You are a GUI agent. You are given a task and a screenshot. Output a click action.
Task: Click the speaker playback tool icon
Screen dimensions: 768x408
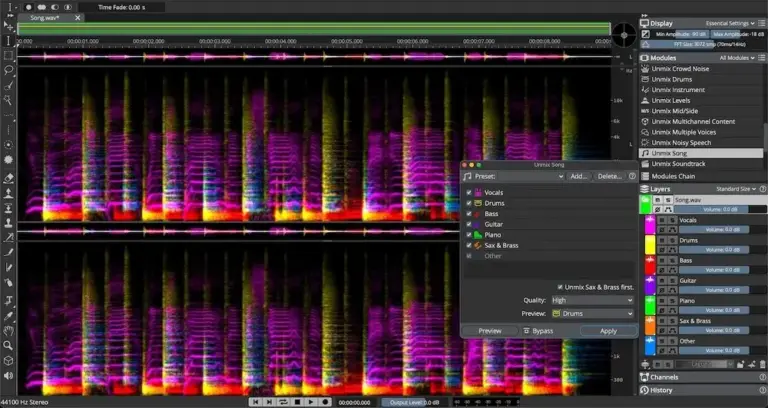coord(8,376)
